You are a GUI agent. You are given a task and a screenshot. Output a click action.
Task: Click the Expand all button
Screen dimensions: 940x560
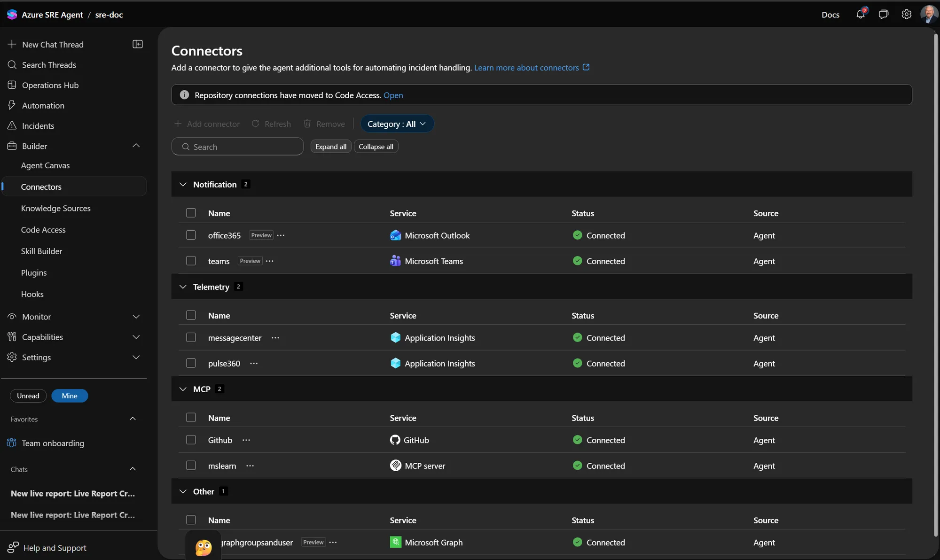click(331, 147)
